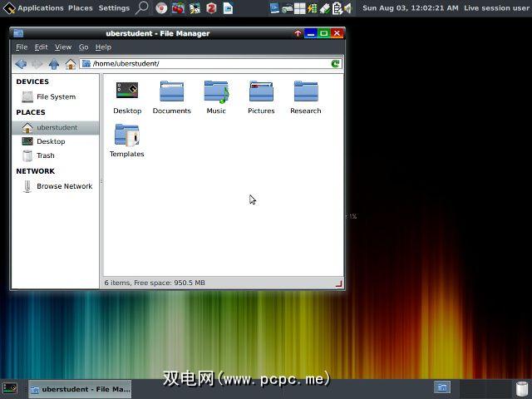Select the Pictures folder
532x399 pixels.
(x=261, y=98)
